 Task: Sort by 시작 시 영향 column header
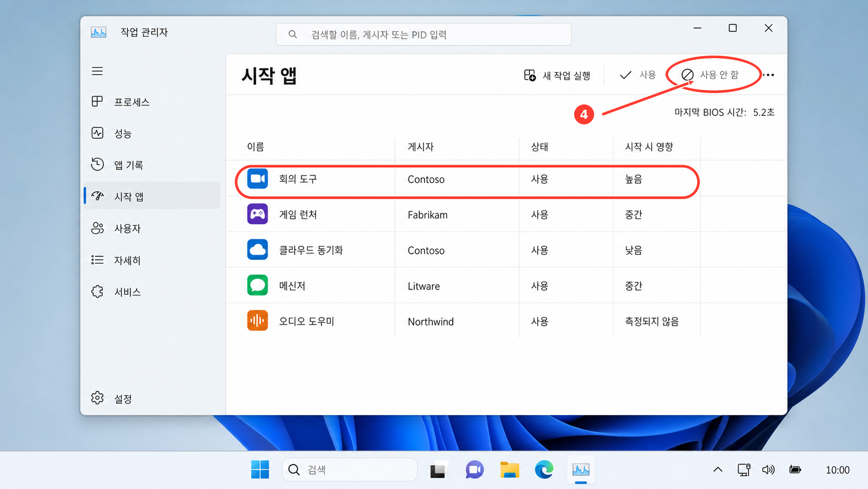(x=649, y=147)
